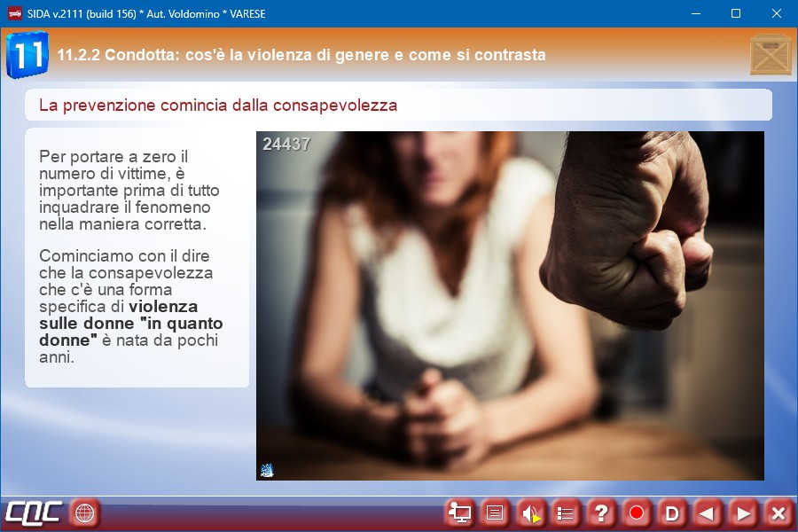Click the fist and woman illustration

510,306
